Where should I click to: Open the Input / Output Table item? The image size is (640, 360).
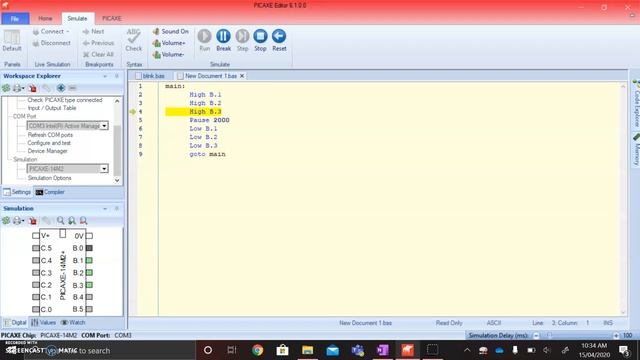pyautogui.click(x=52, y=108)
